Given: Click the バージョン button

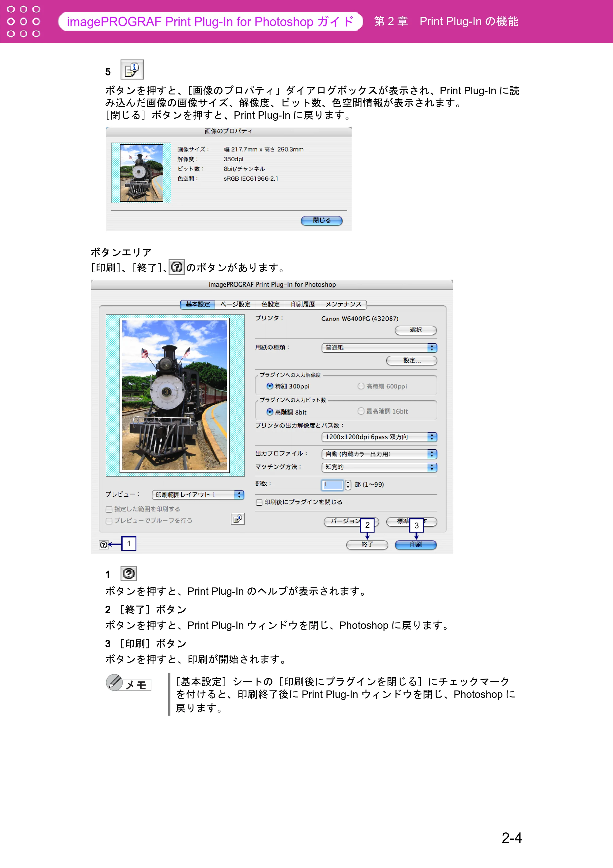Looking at the screenshot, I should coord(351,521).
